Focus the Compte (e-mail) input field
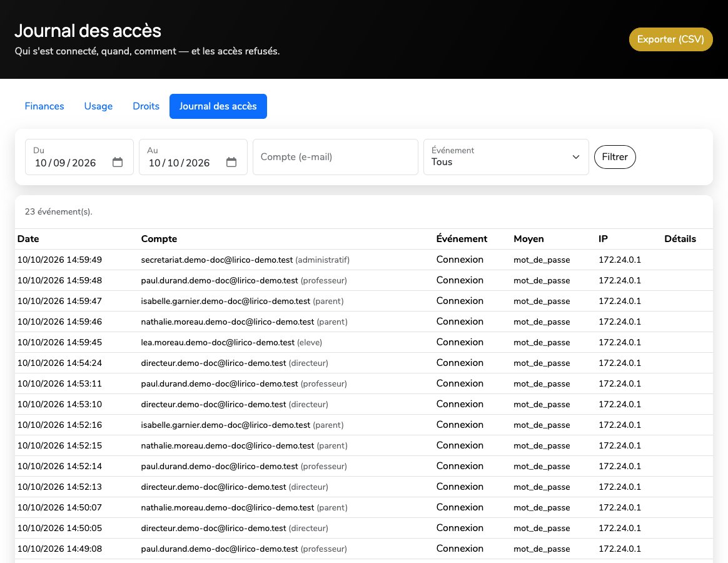The width and height of the screenshot is (728, 563). coord(335,157)
